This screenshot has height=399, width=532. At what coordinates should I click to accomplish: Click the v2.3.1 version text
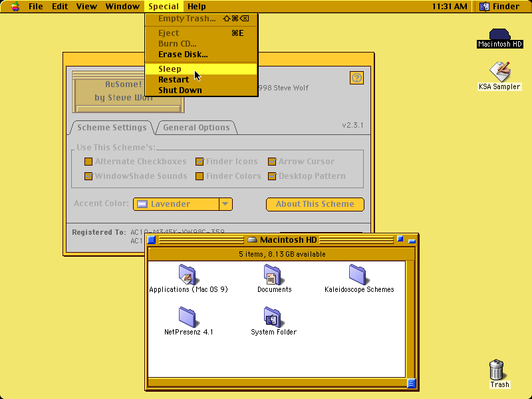(352, 125)
